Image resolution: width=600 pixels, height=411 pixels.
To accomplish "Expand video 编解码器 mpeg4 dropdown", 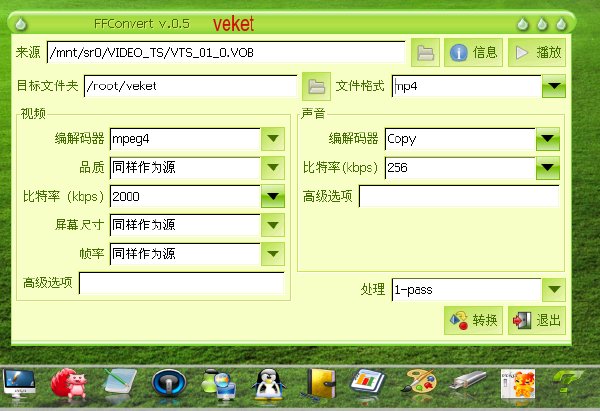I will pyautogui.click(x=273, y=139).
